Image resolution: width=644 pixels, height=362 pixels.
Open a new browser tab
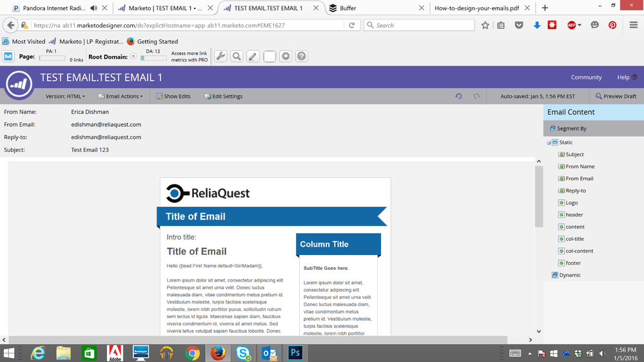pyautogui.click(x=545, y=8)
